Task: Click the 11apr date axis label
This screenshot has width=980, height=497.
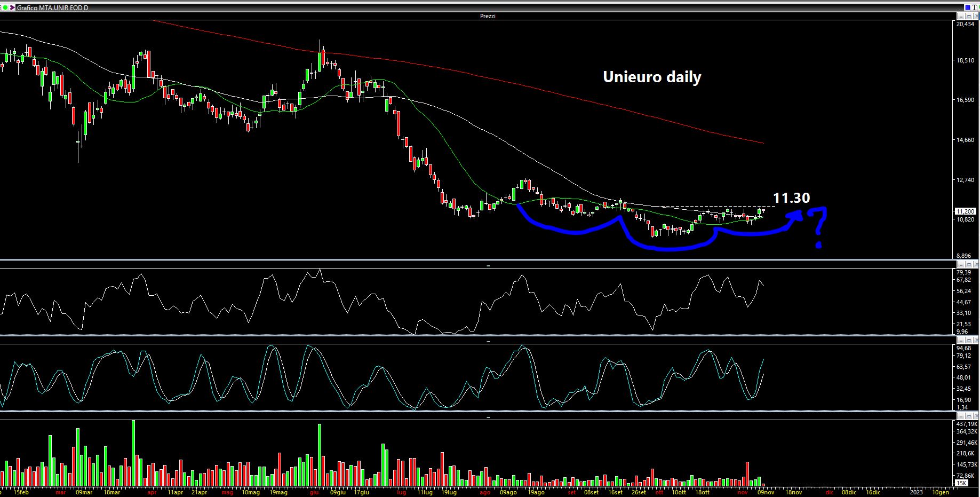Action: click(176, 493)
